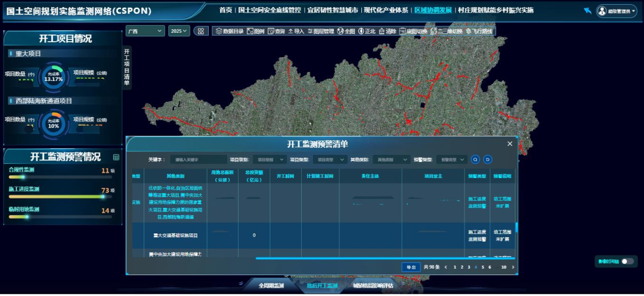
Task: Switch to the 全周期监测 bottom tab
Action: coord(271,286)
